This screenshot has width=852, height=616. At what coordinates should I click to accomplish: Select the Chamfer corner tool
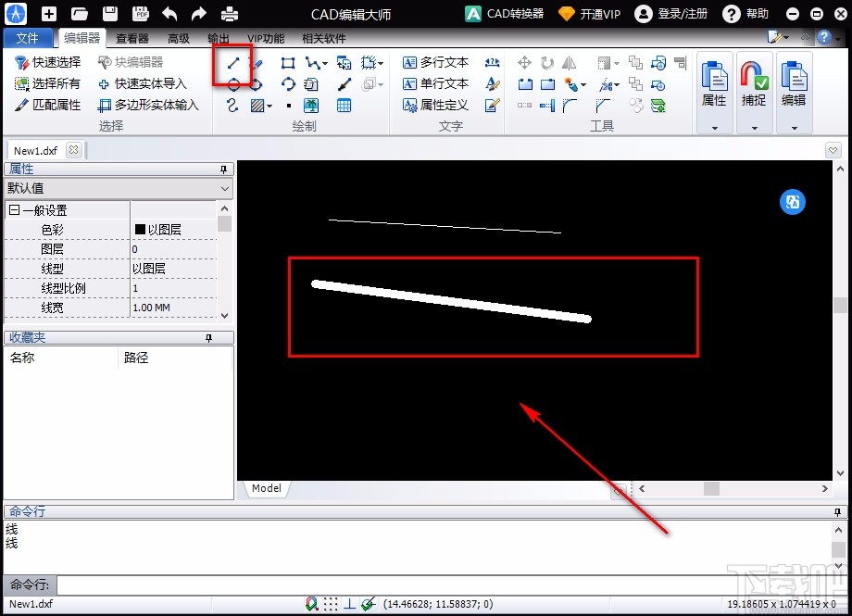coord(603,106)
